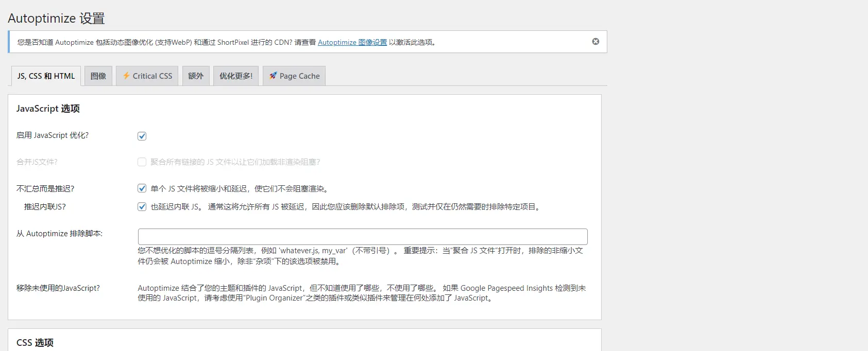Click the '从 Autoptimize 排除脚本:' label
868x351 pixels.
pyautogui.click(x=59, y=234)
